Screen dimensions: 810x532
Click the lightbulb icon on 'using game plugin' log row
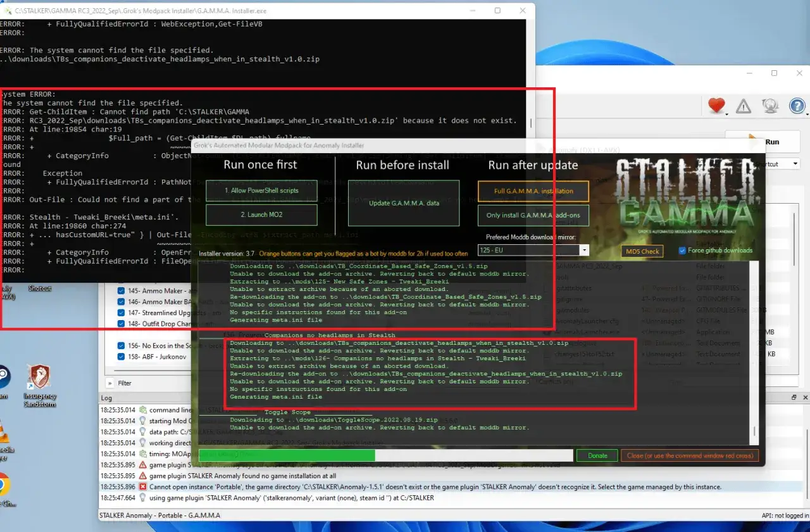pyautogui.click(x=143, y=498)
